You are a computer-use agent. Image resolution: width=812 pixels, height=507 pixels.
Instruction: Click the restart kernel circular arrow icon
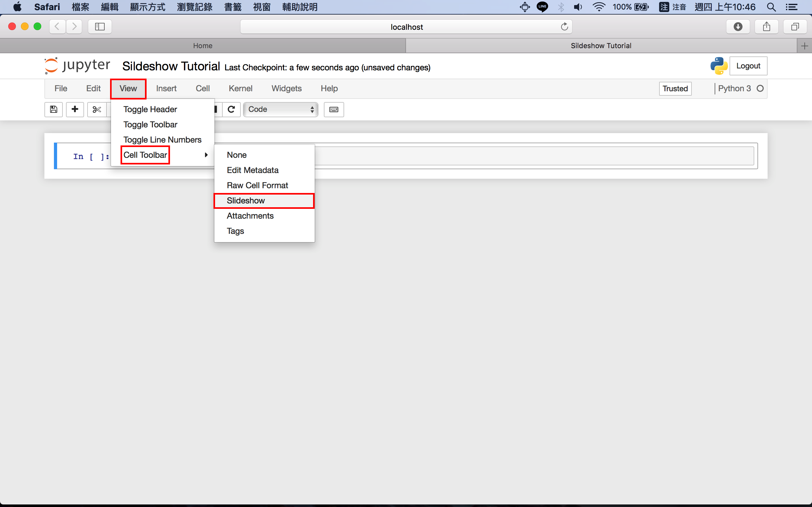pyautogui.click(x=231, y=109)
